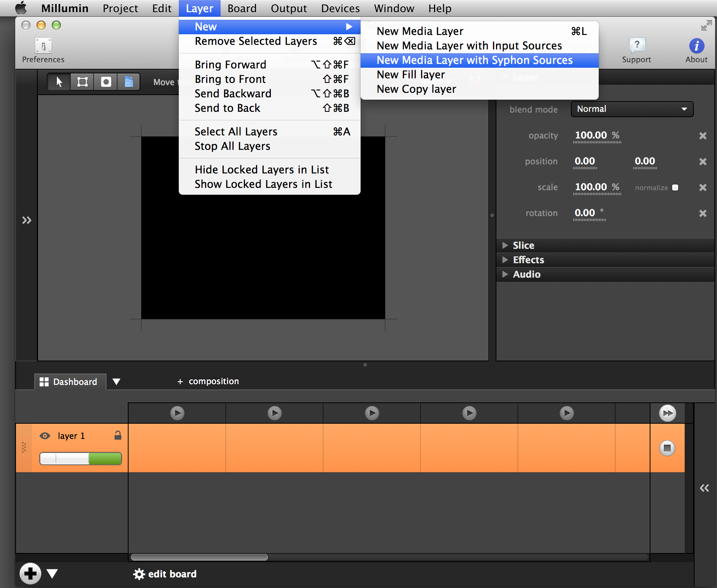
Task: Click the opacity 100.00 % value
Action: [x=597, y=135]
